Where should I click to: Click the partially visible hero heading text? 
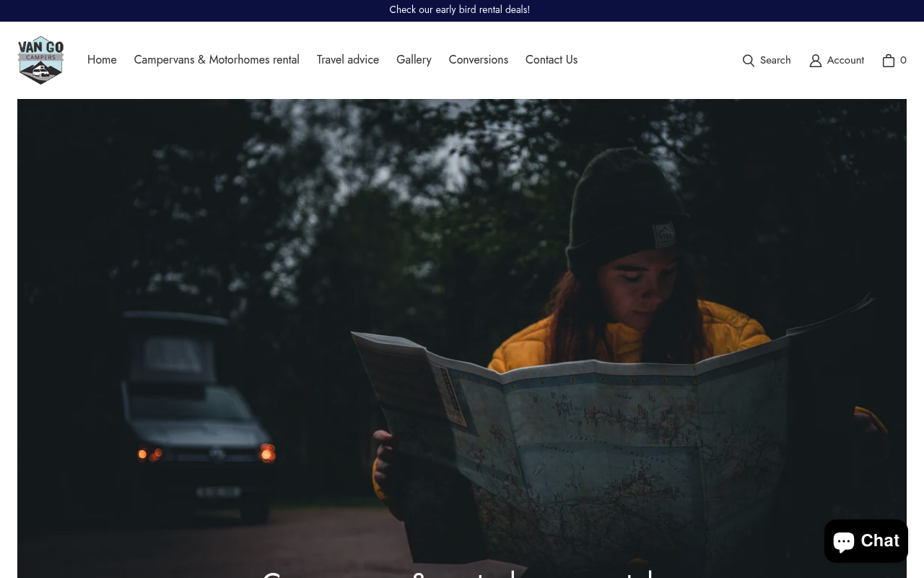[x=459, y=574]
